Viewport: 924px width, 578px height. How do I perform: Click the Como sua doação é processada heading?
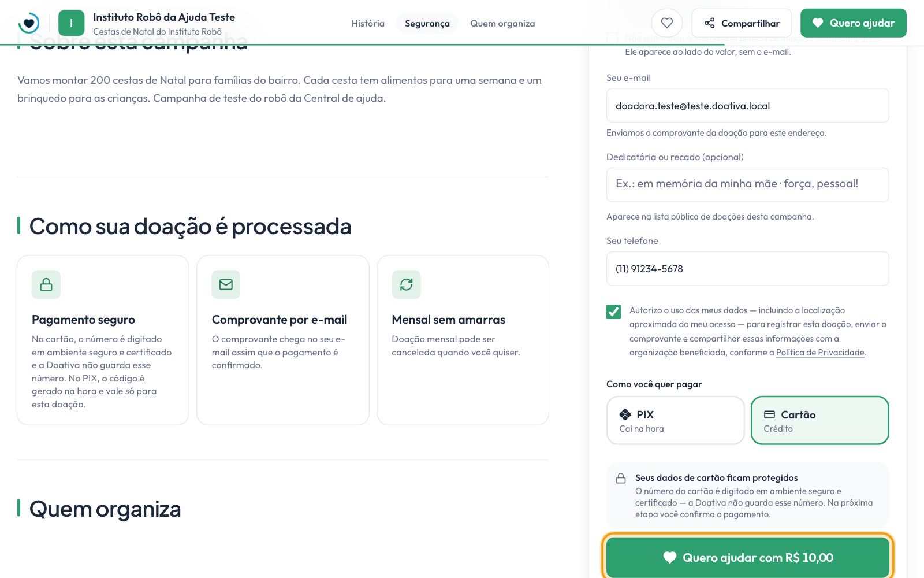tap(190, 226)
